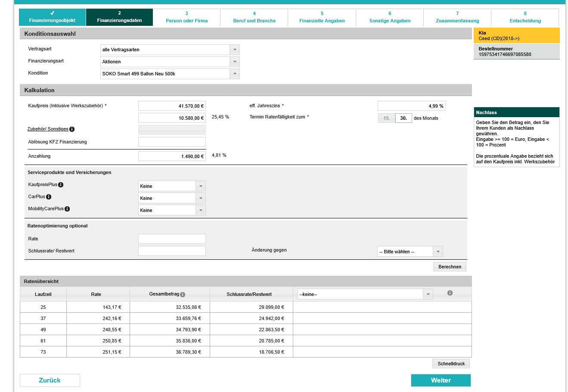Click info icon next to Zubehör/ Sonstiges
This screenshot has height=392, width=568.
(x=72, y=129)
